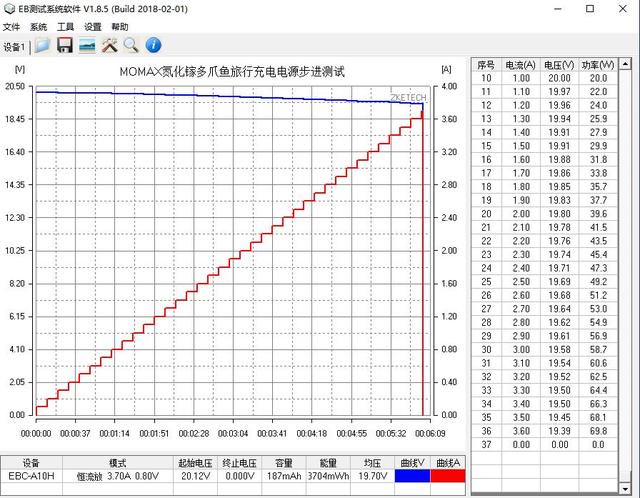Click the 电压(V) column header
Image resolution: width=640 pixels, height=498 pixels.
click(x=559, y=65)
